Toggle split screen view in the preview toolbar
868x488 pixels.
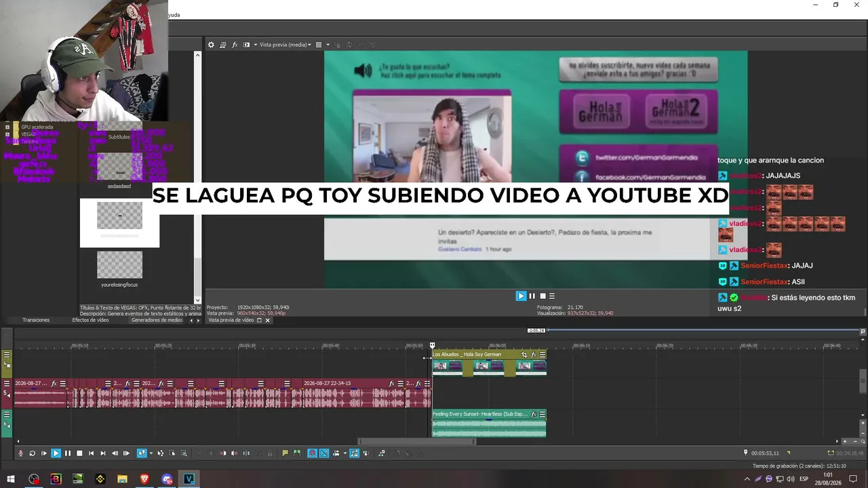(246, 45)
